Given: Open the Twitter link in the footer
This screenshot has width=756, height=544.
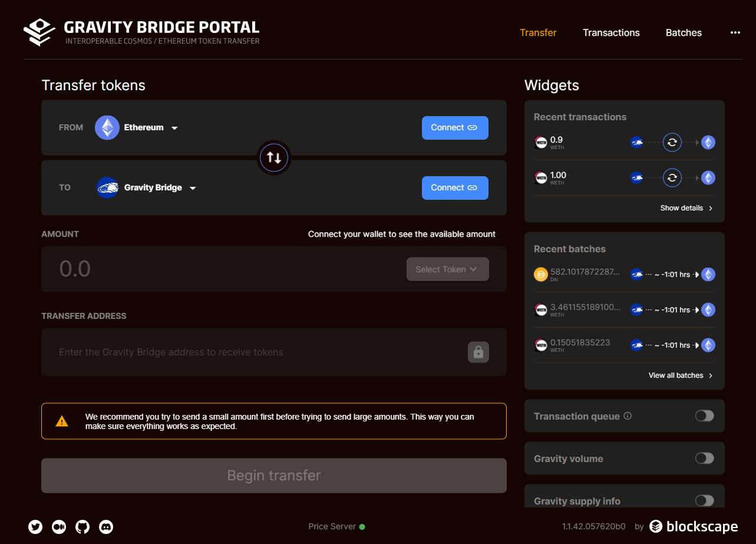Looking at the screenshot, I should click(35, 527).
